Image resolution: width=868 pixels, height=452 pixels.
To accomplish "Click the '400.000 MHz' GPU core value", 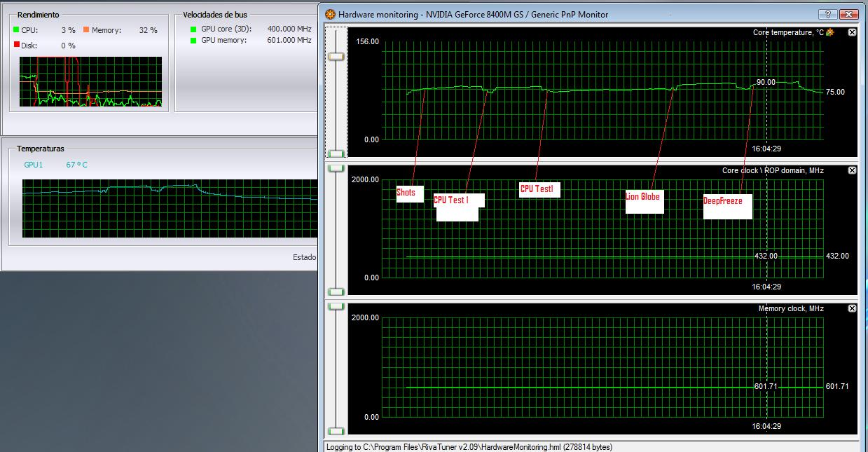I will click(x=289, y=29).
